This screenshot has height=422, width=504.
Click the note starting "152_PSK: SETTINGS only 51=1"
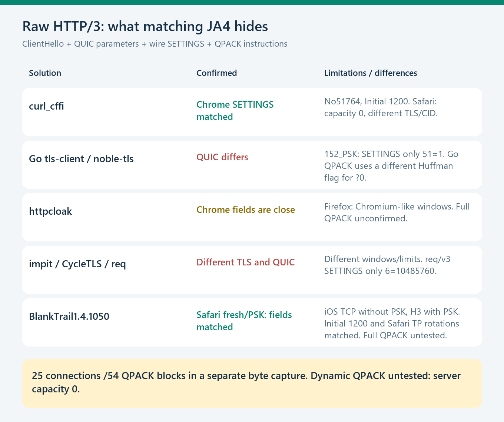(391, 166)
